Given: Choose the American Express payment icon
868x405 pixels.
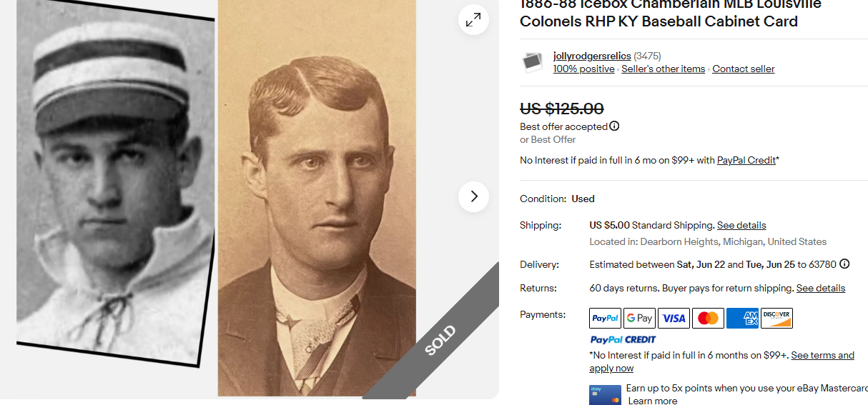Looking at the screenshot, I should (x=742, y=318).
